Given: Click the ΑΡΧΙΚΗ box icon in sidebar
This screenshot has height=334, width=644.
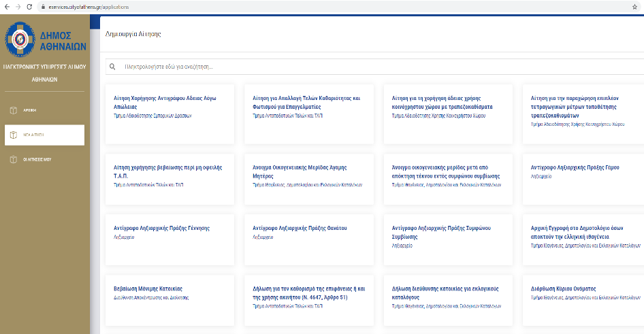Looking at the screenshot, I should point(13,110).
